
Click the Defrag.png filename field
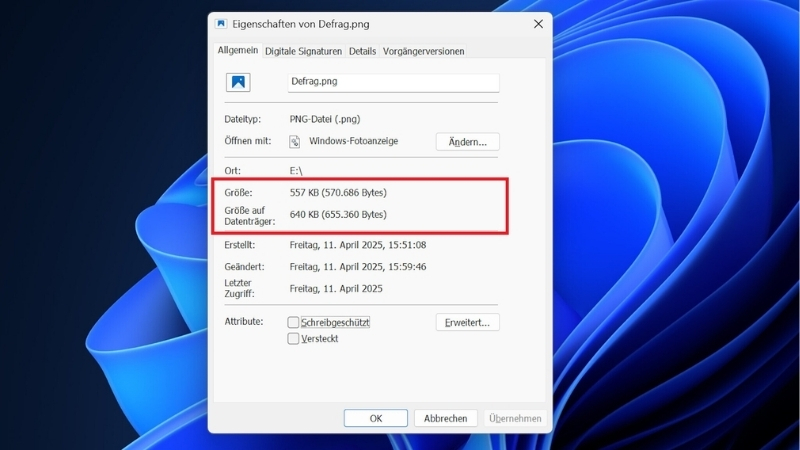(x=393, y=83)
